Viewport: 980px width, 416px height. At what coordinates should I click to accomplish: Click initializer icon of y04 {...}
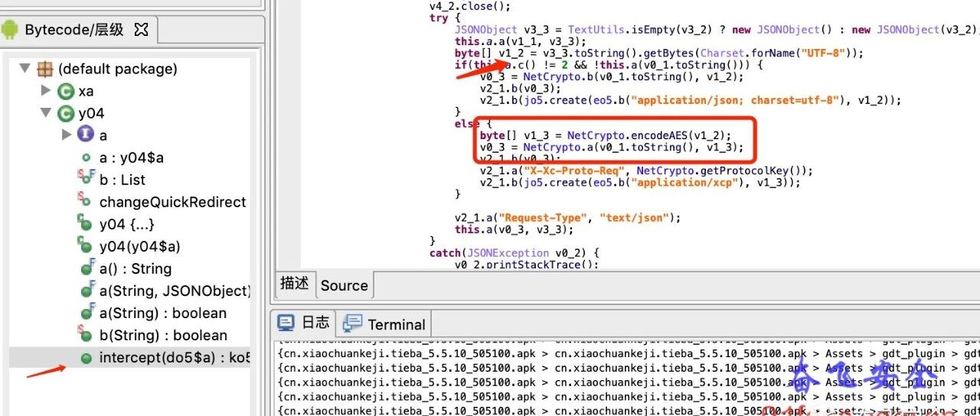(86, 224)
